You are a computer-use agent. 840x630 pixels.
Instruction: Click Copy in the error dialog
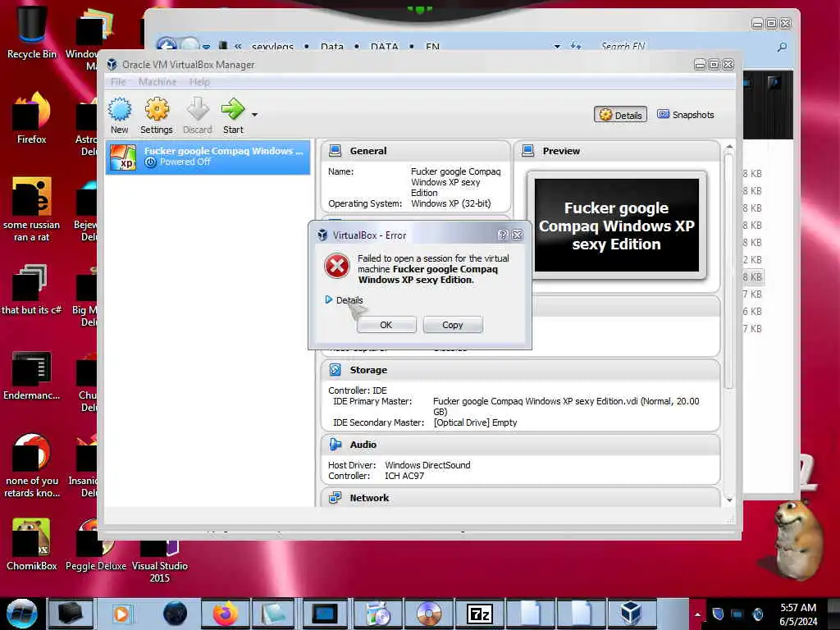tap(453, 325)
